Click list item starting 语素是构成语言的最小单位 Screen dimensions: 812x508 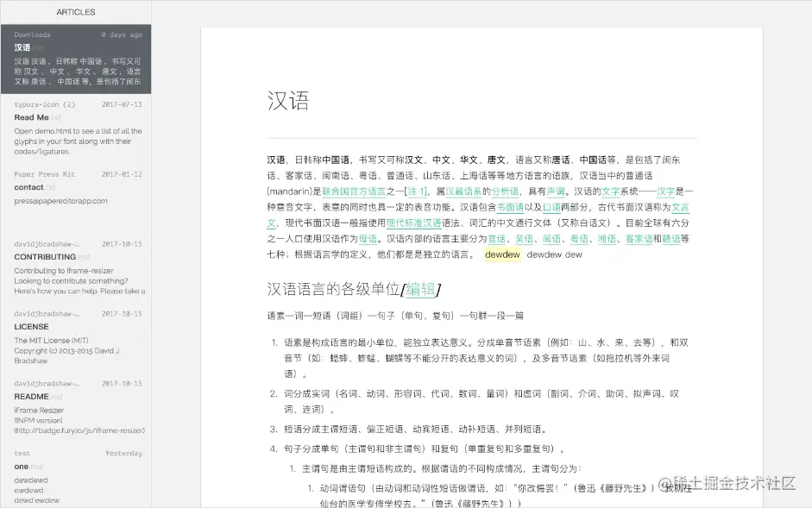tap(486, 358)
